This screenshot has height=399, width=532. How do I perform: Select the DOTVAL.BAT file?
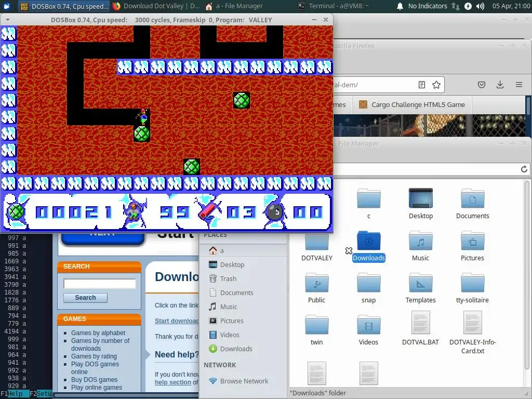click(420, 323)
